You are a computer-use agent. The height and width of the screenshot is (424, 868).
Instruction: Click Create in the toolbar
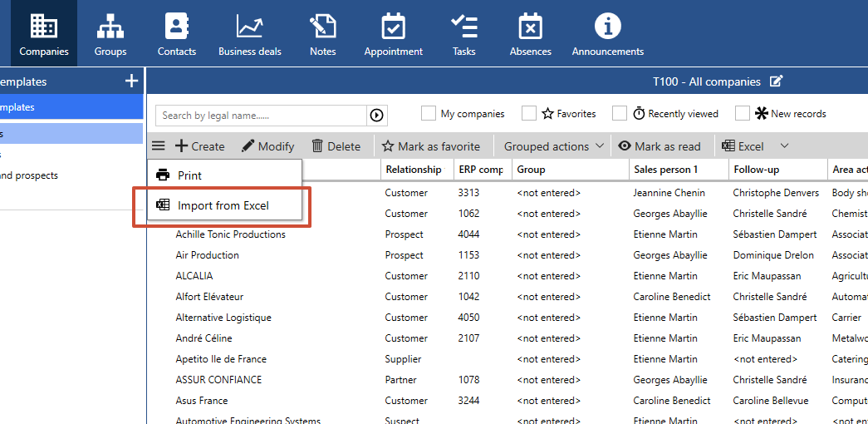pos(200,146)
